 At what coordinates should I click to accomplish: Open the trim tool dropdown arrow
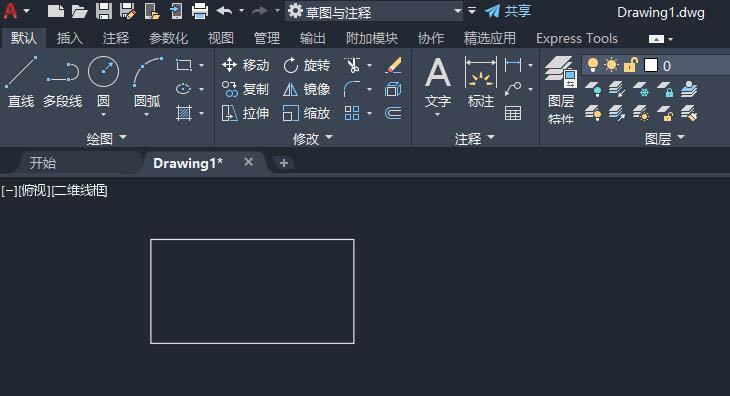tap(370, 66)
